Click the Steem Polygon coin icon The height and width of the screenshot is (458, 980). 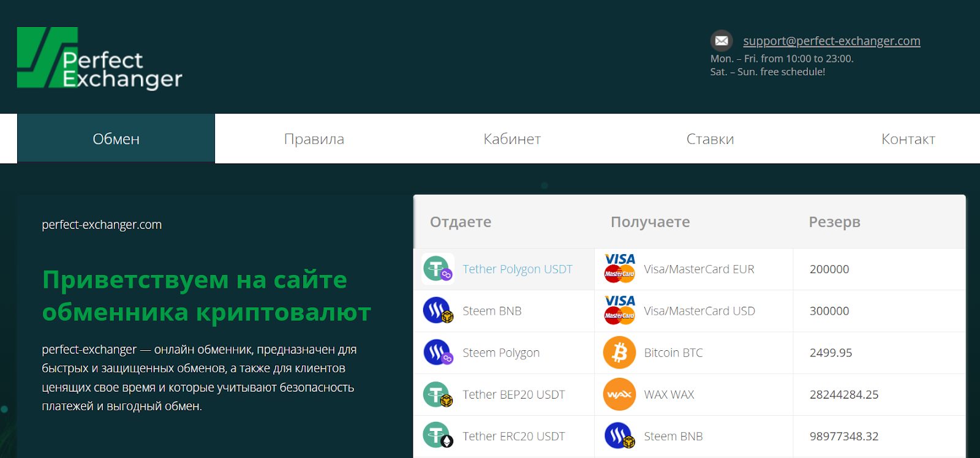coord(437,353)
